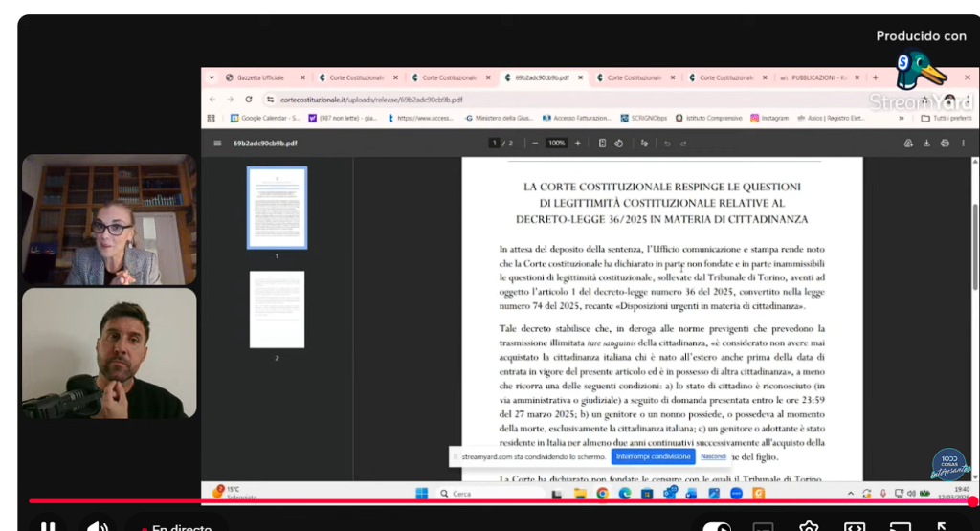Open the PDF viewer more actions menu

tap(963, 144)
